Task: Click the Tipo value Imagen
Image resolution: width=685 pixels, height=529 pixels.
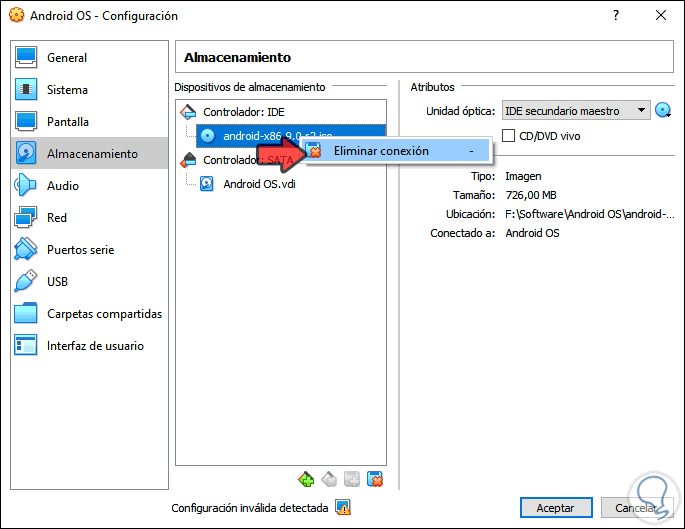Action: [523, 176]
